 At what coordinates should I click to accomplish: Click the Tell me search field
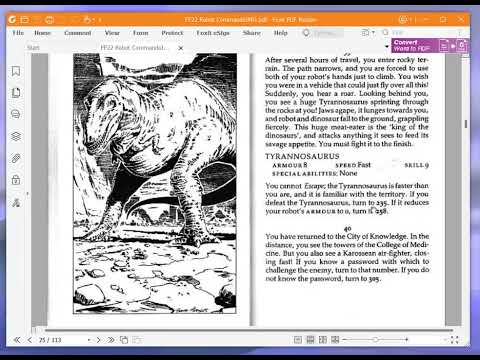pos(328,33)
